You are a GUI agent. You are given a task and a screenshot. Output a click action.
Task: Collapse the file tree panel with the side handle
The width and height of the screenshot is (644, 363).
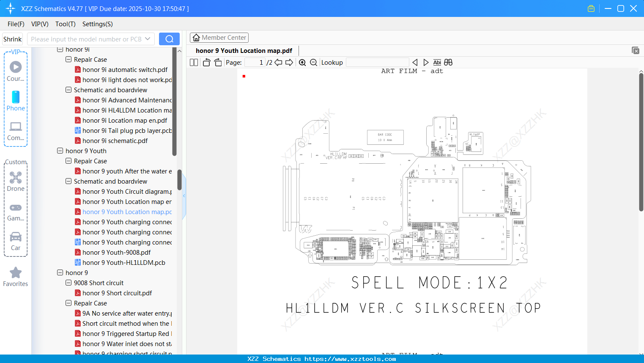click(184, 196)
